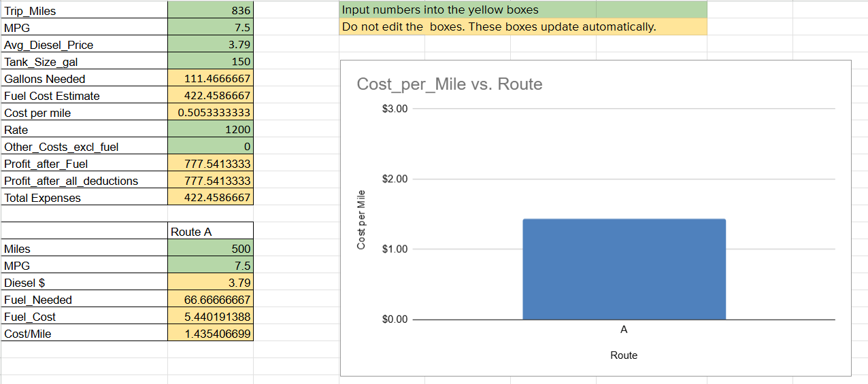Image resolution: width=868 pixels, height=384 pixels.
Task: Select the Profit_after_Fuel value cell
Action: tap(210, 164)
